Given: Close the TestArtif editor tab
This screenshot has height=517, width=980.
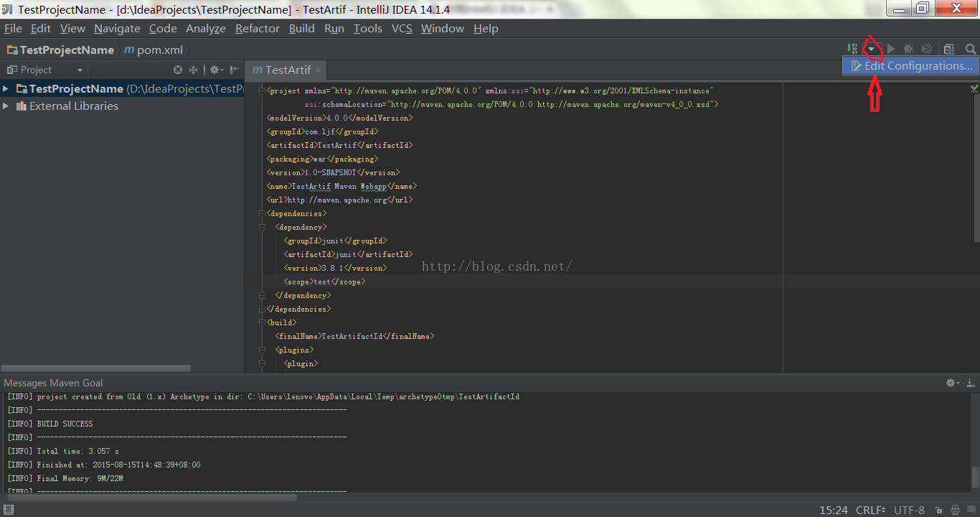Looking at the screenshot, I should point(319,70).
